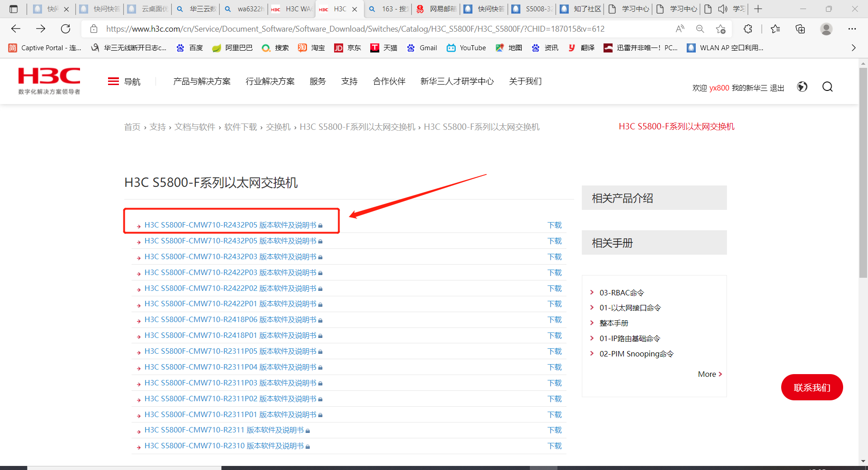Image resolution: width=868 pixels, height=470 pixels.
Task: Open the 合作伙伴 menu
Action: tap(389, 81)
